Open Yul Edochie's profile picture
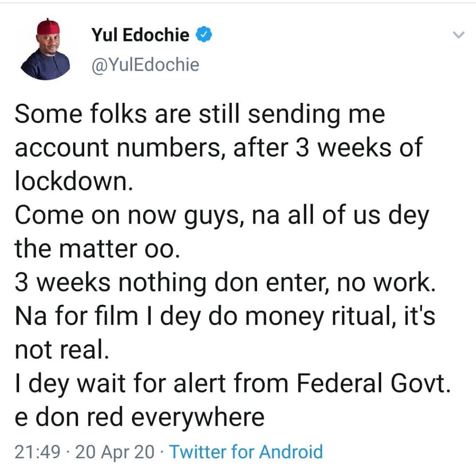 pyautogui.click(x=45, y=50)
